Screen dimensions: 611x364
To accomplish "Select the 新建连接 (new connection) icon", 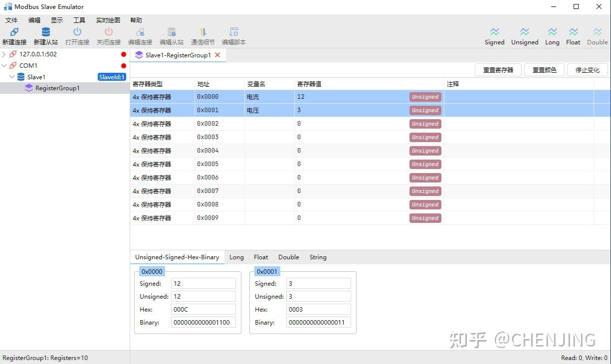I will pos(14,35).
